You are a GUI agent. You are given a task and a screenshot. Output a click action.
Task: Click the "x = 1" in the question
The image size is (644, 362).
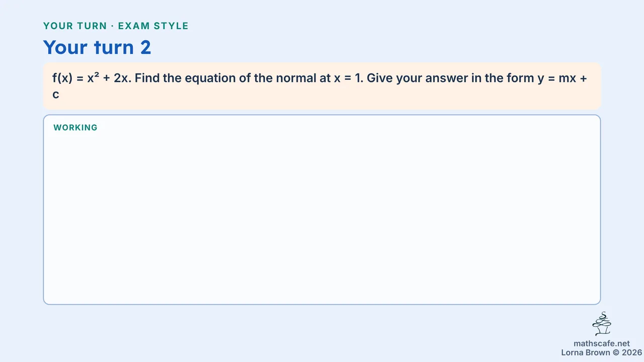click(x=348, y=78)
